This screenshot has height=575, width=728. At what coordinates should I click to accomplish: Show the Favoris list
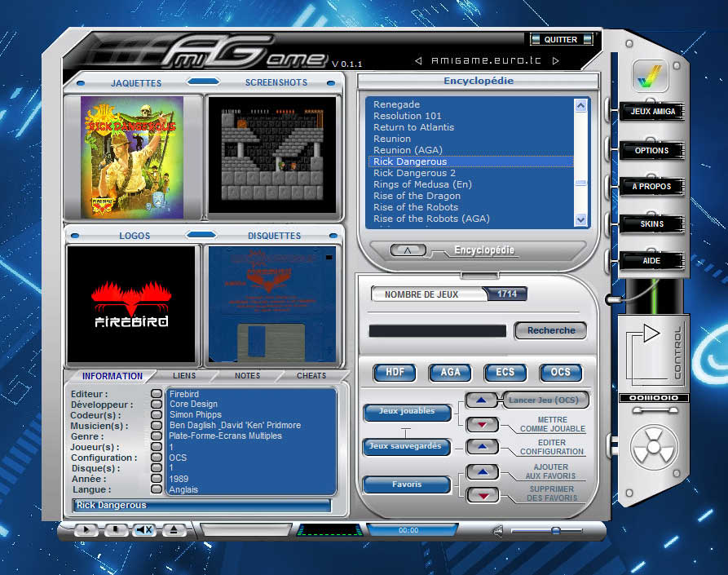tap(407, 485)
